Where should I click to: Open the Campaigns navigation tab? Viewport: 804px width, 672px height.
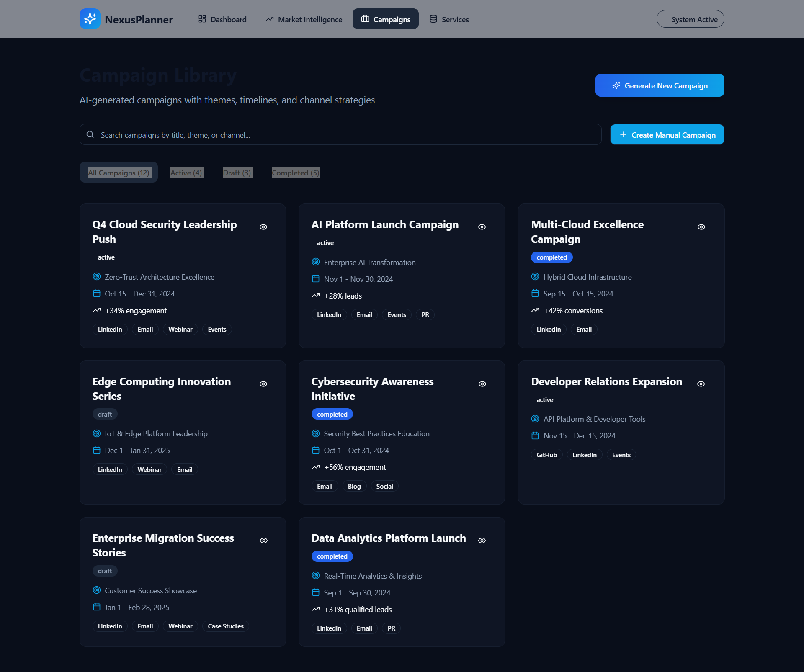[x=386, y=19]
